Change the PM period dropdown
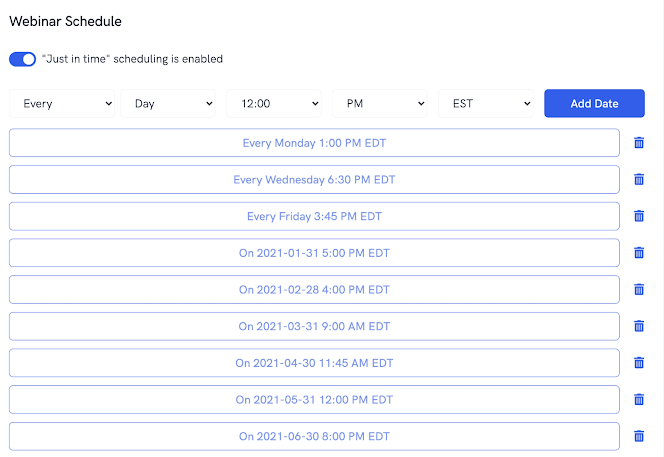This screenshot has width=664, height=457. [x=380, y=103]
